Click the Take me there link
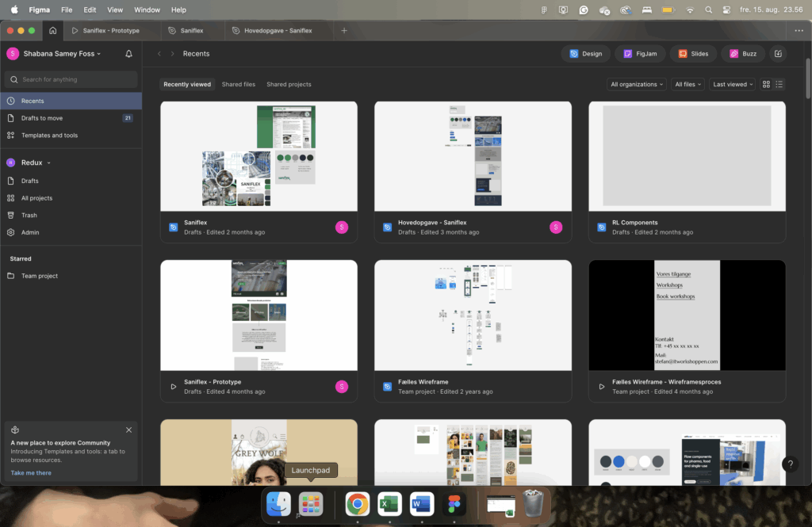Viewport: 812px width, 527px height. tap(31, 473)
